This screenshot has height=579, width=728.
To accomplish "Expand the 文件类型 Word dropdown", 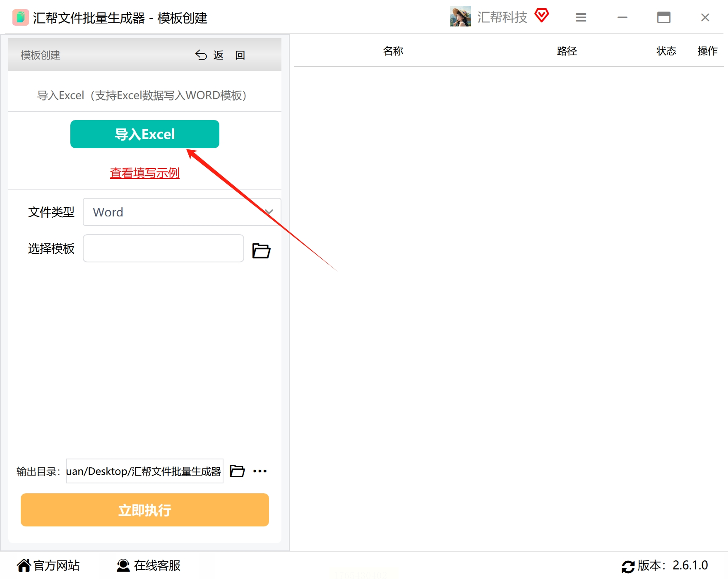I will coord(182,212).
